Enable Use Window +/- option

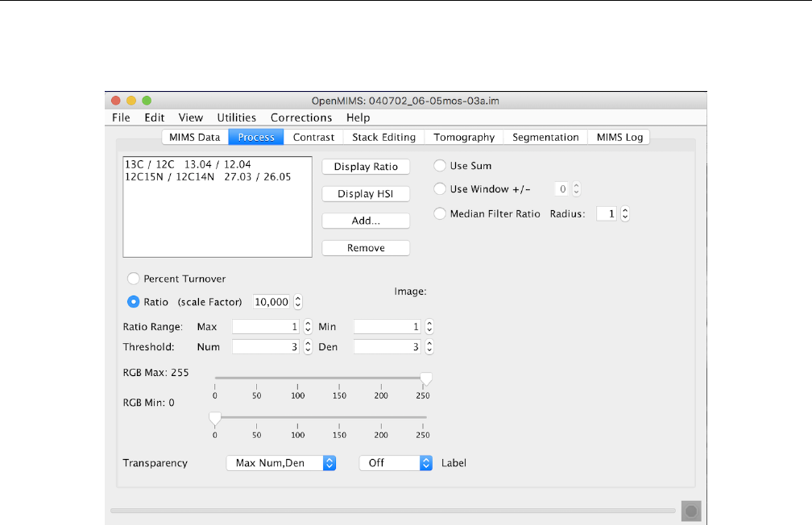coord(440,189)
